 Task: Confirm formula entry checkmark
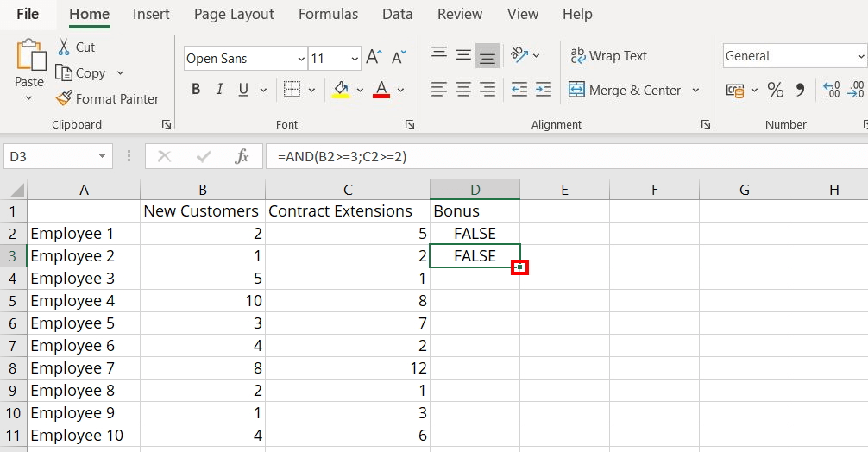203,157
